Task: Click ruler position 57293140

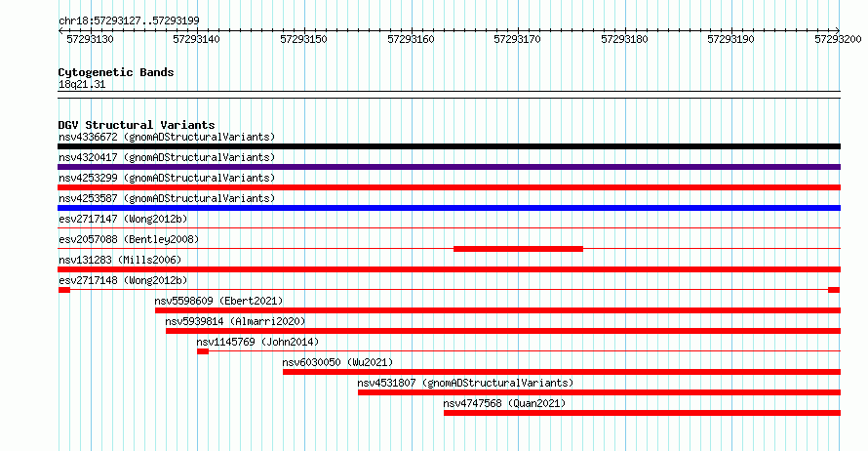Action: pyautogui.click(x=196, y=39)
